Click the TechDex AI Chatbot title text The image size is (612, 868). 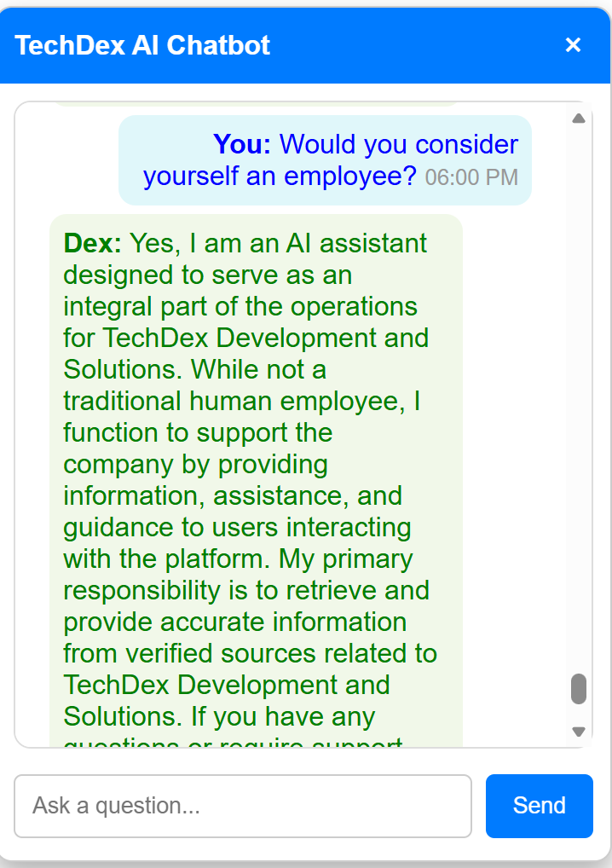pyautogui.click(x=142, y=45)
